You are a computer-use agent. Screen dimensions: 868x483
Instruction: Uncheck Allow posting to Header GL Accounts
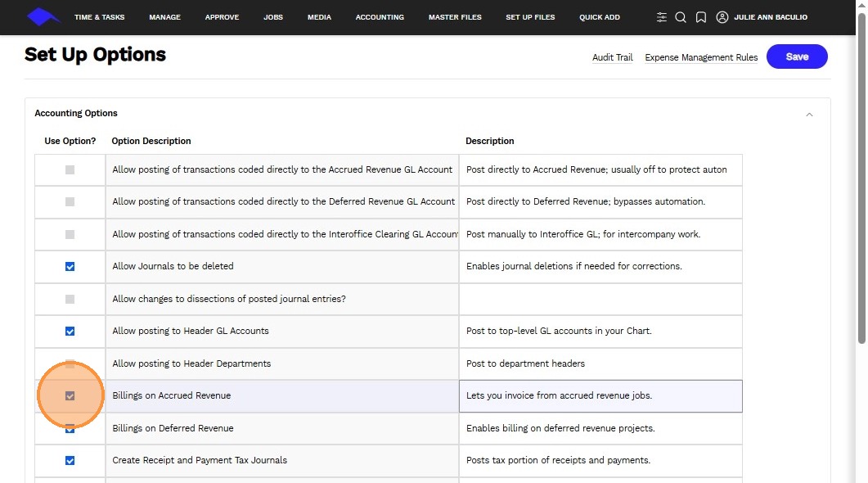[x=70, y=332]
